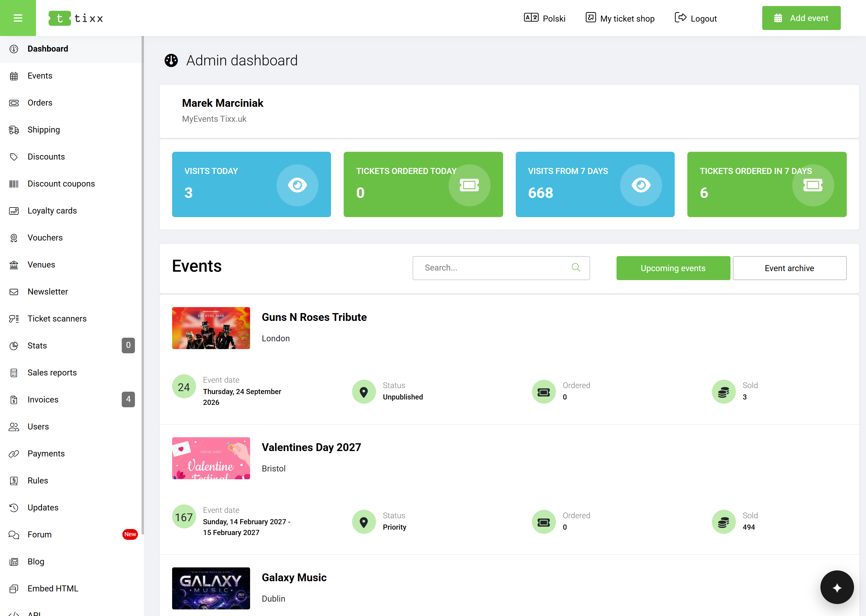Click the Stats pie chart icon

pos(14,345)
